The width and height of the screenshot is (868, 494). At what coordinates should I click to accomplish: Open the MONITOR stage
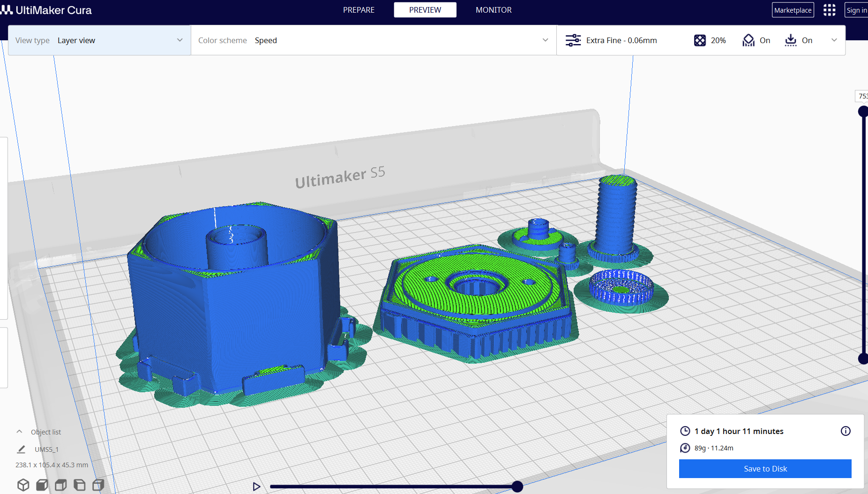[x=494, y=10]
